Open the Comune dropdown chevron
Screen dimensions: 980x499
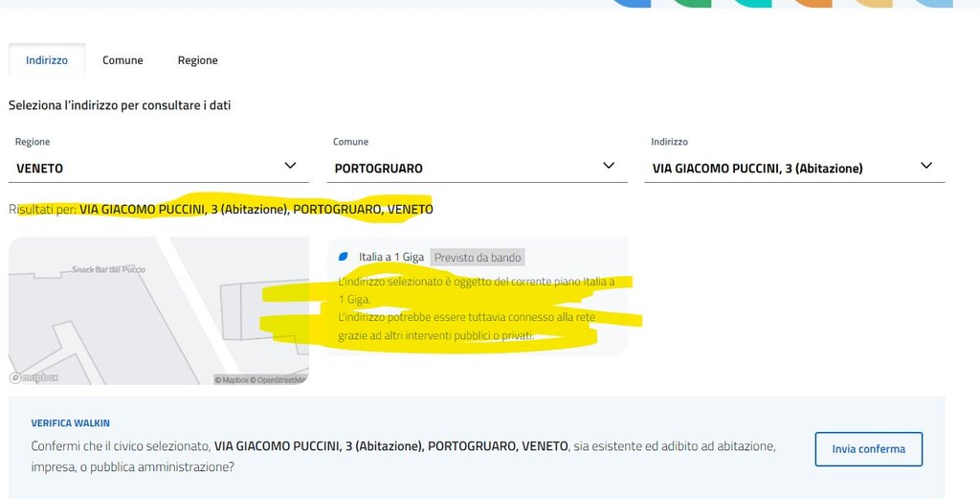pos(608,166)
